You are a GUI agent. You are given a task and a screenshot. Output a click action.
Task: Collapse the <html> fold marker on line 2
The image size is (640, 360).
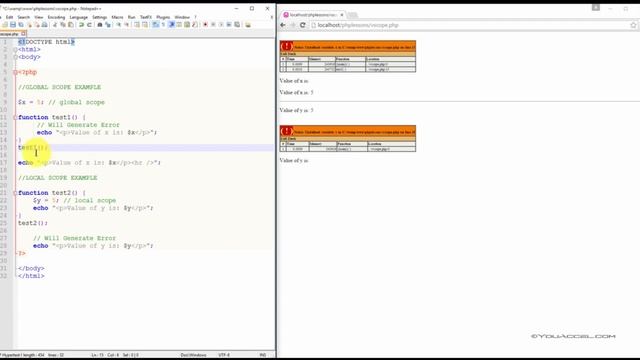click(16, 49)
